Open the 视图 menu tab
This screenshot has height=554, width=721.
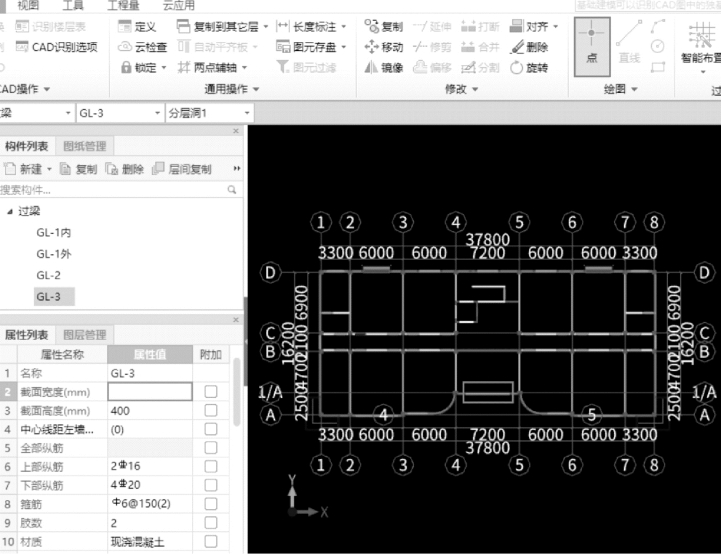[x=29, y=6]
